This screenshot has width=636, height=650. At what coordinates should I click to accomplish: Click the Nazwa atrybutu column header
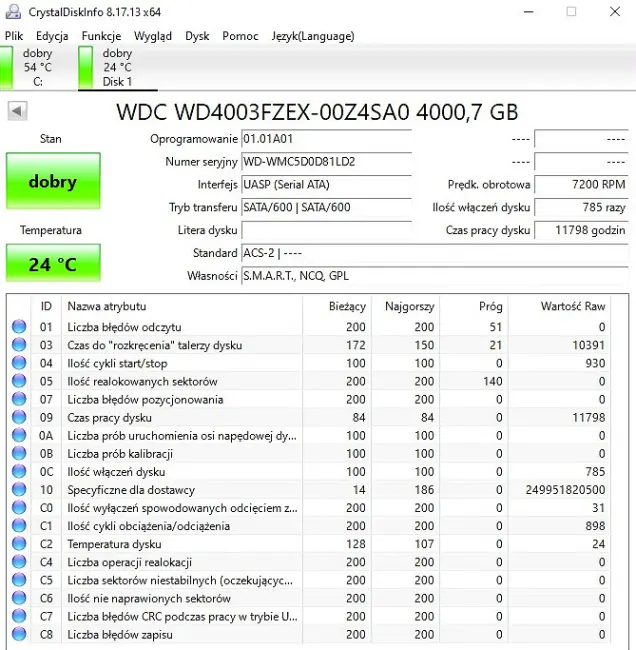[x=182, y=306]
